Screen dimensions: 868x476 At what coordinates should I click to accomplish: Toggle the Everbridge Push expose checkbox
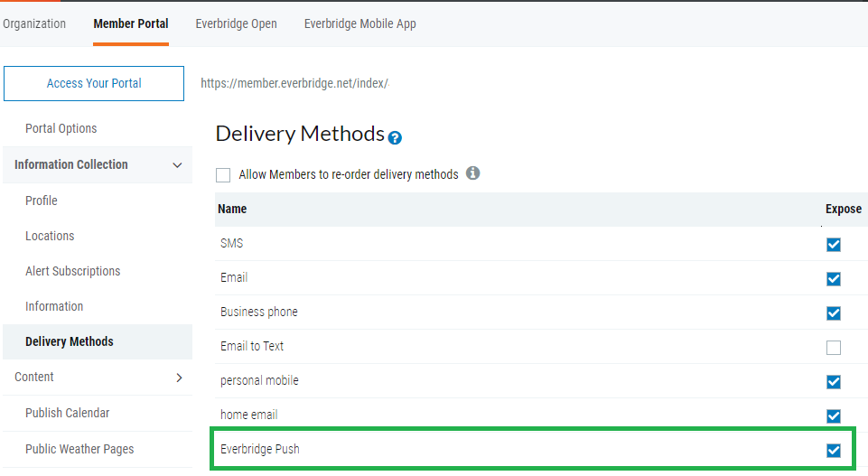click(x=833, y=451)
